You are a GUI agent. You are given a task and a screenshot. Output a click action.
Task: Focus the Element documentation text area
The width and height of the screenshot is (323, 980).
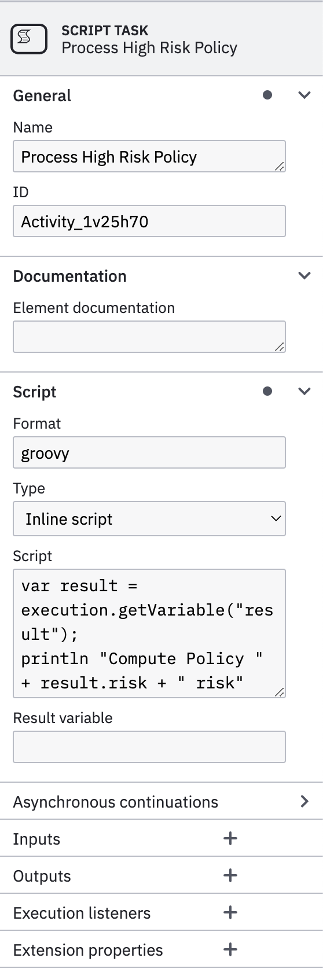[x=149, y=337]
